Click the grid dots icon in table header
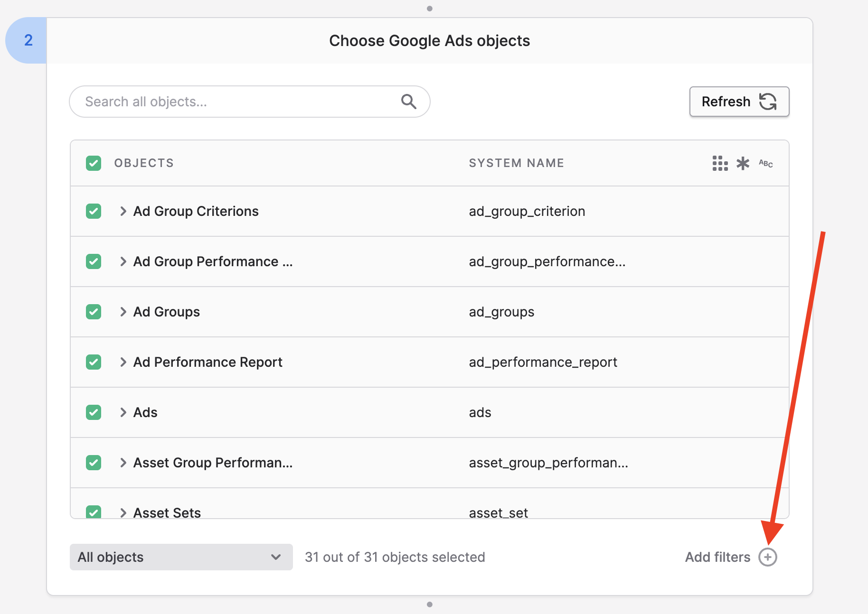Screen dimensions: 868x614 (720, 163)
